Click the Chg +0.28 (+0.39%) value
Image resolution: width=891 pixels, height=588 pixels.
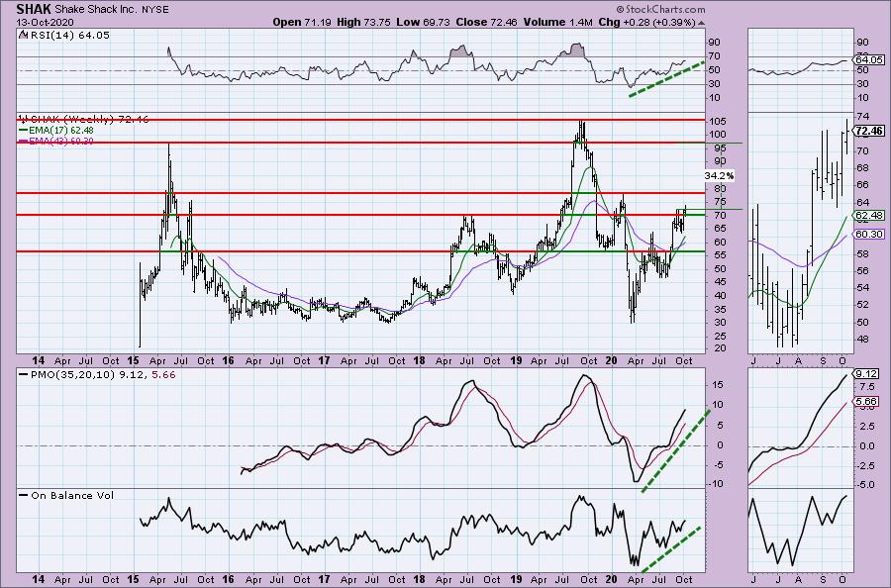point(646,22)
